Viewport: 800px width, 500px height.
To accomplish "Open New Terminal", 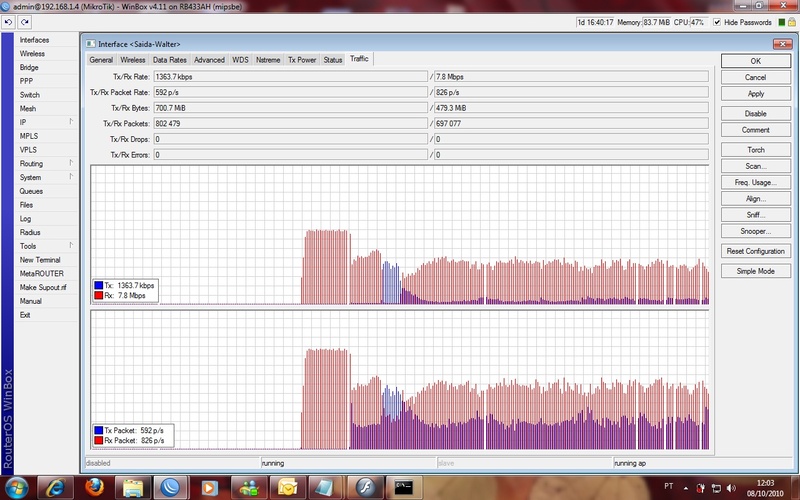I will coord(40,260).
